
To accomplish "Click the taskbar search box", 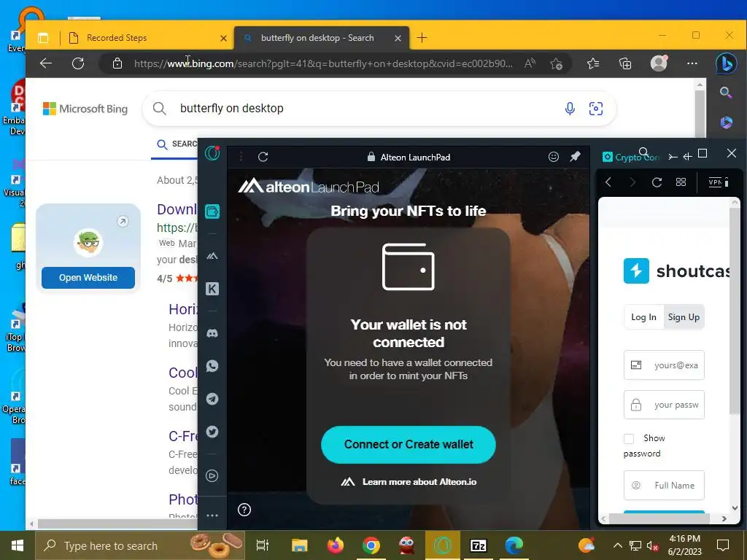I will (139, 545).
